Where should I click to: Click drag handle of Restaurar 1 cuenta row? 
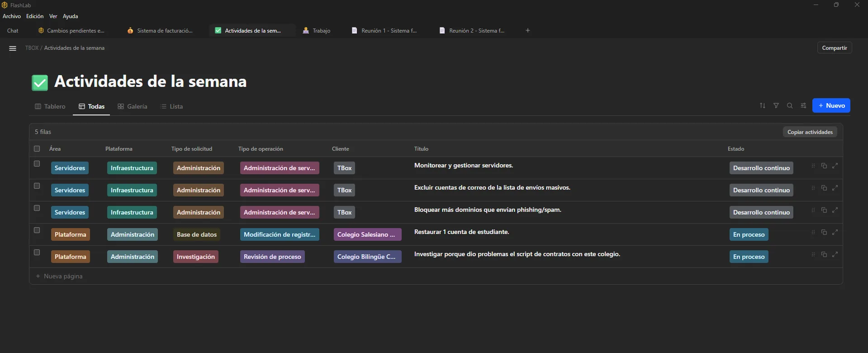813,232
